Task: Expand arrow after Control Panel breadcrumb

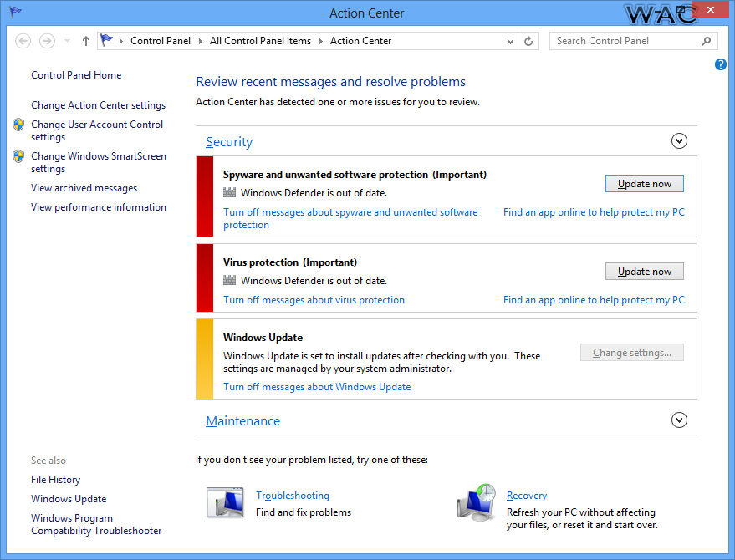Action: [200, 41]
